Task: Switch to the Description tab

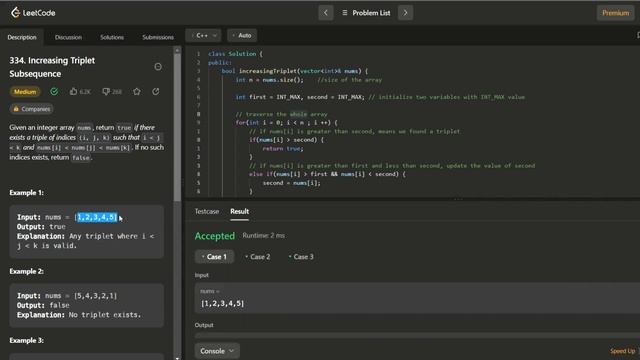Action: click(22, 37)
